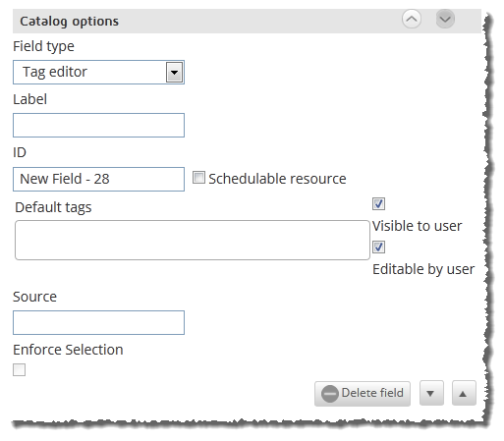Image resolution: width=504 pixels, height=441 pixels.
Task: Click the Editable by user label text
Action: pos(423,269)
